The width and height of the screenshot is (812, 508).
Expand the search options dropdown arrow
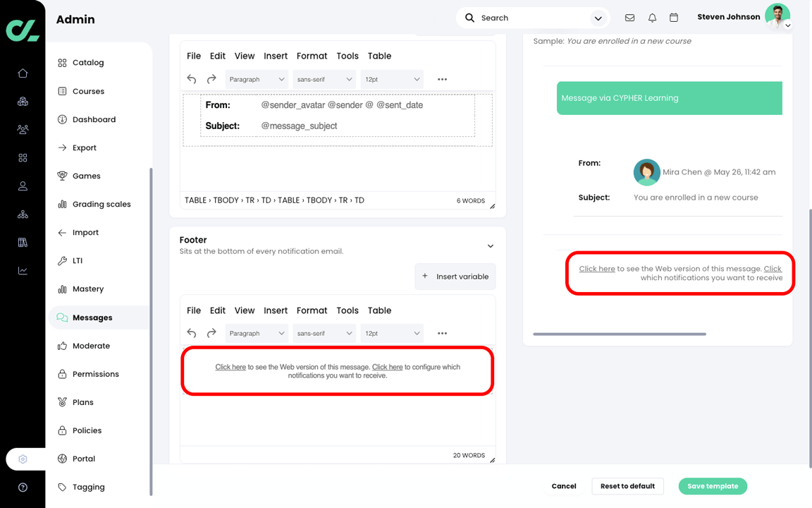pos(598,18)
